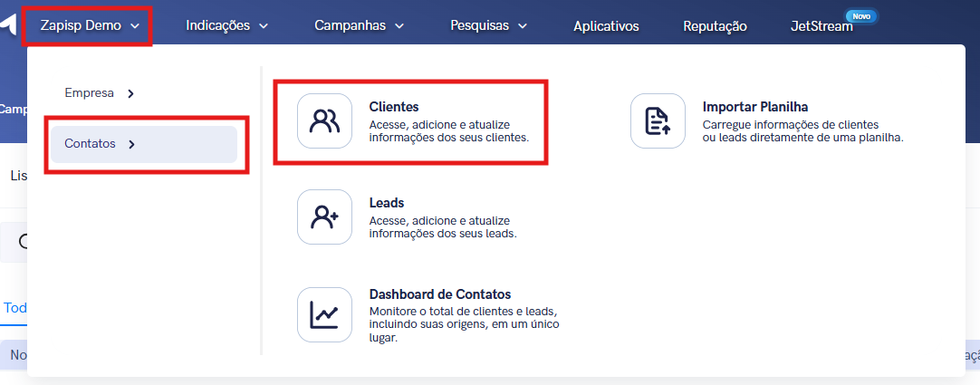Go to Aplicativos in the top navigation

click(x=606, y=26)
